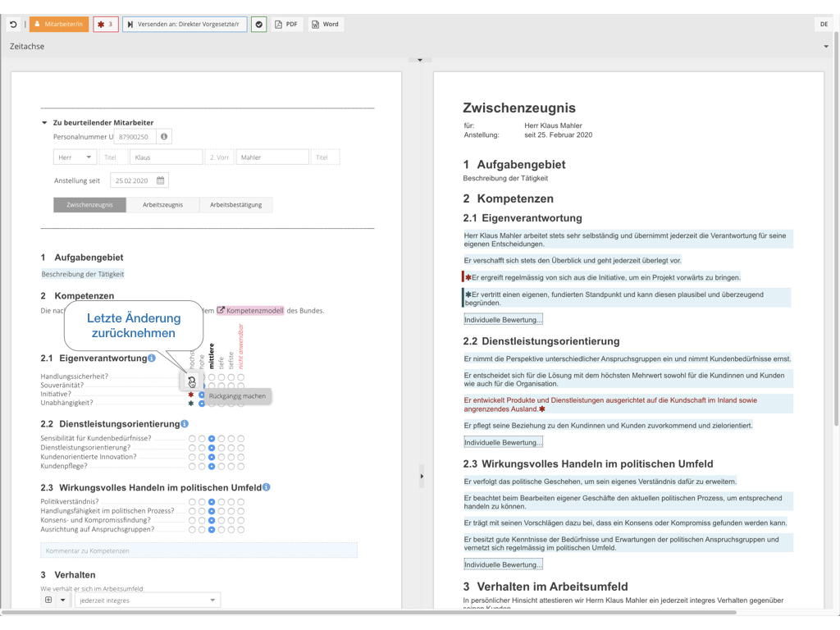
Task: Switch to the Zwischenzeugnis tab
Action: 89,204
